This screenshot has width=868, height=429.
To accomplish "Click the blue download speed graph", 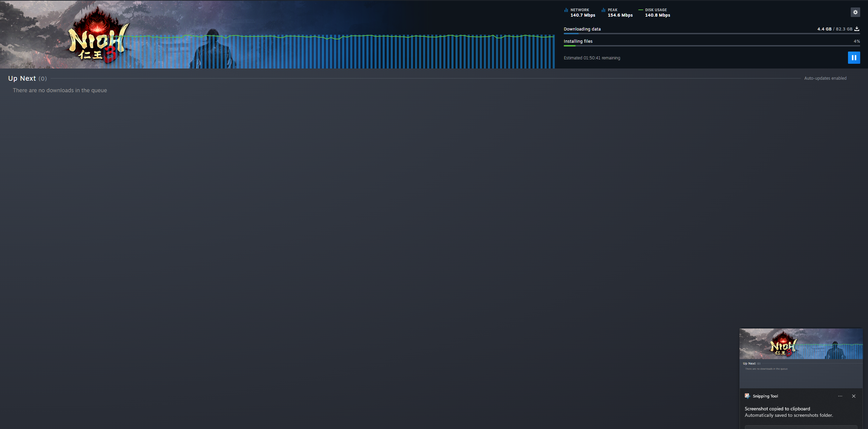I will click(x=339, y=53).
